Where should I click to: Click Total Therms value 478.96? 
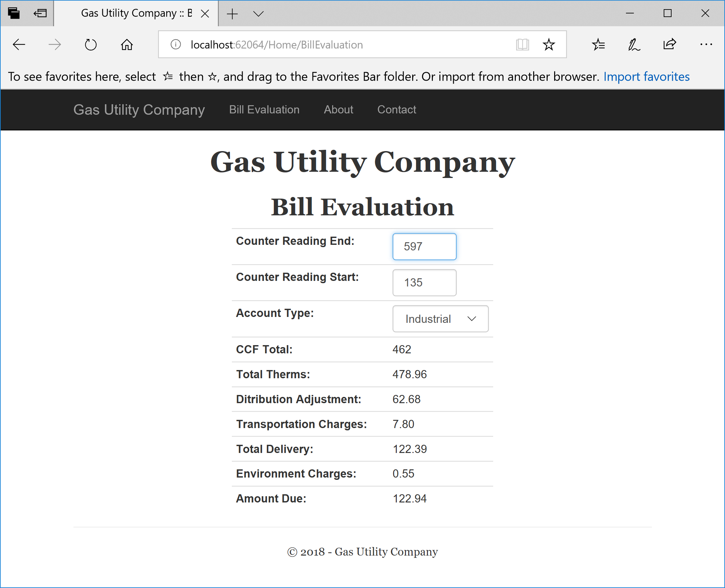click(x=410, y=374)
